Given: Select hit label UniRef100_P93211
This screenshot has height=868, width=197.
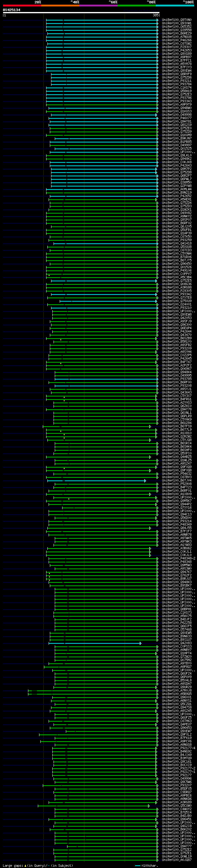Looking at the screenshot, I should pyautogui.click(x=177, y=81).
